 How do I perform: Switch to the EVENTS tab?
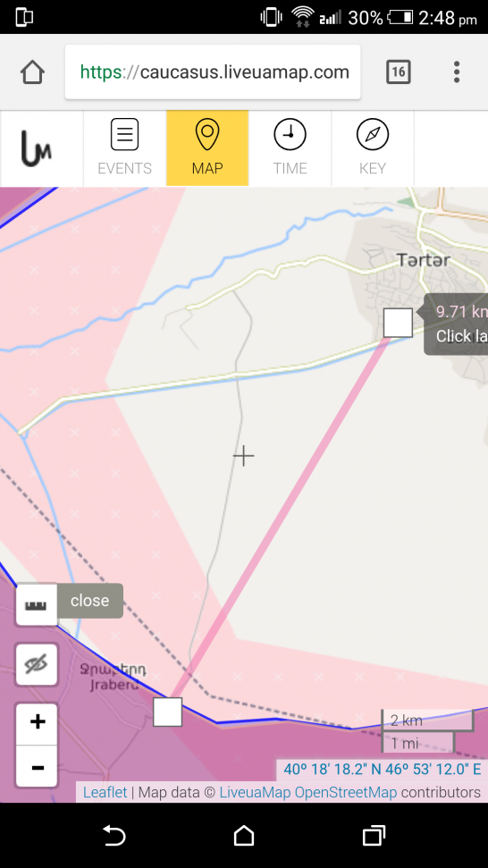pyautogui.click(x=124, y=147)
